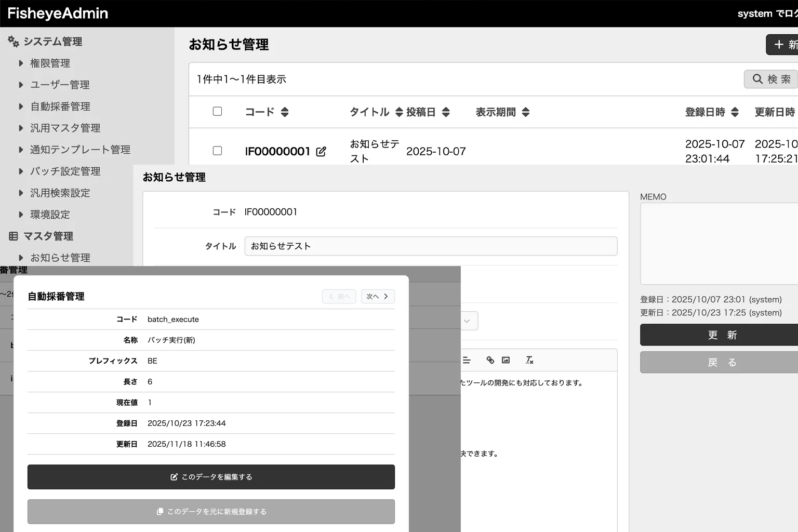This screenshot has height=532, width=798.
Task: Check the select-all checkbox in the table header
Action: click(x=217, y=111)
